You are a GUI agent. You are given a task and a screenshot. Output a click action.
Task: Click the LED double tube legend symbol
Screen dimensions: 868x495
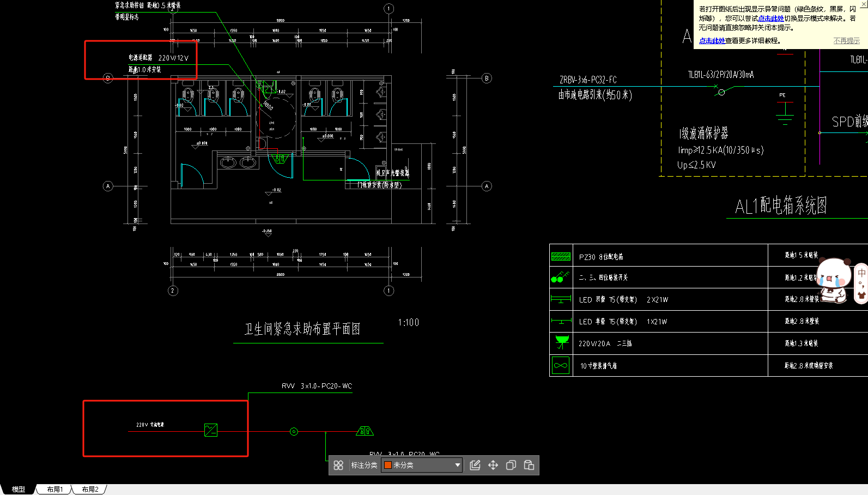[561, 299]
